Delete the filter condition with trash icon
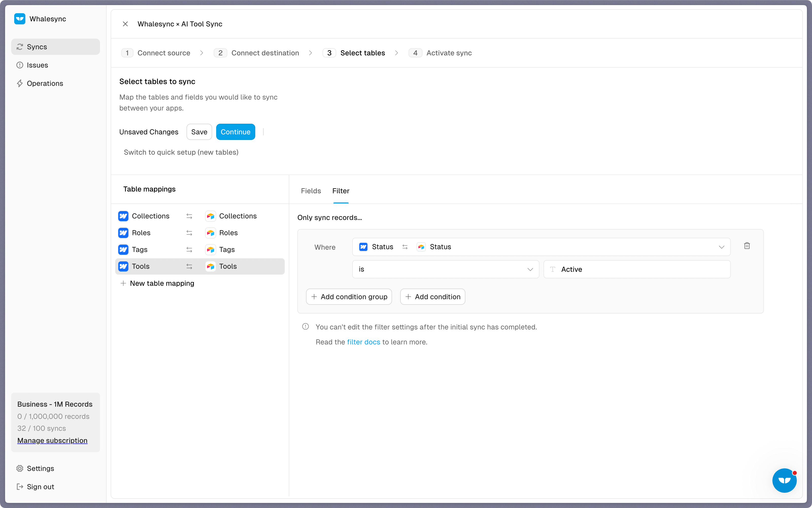The width and height of the screenshot is (812, 508). [747, 246]
